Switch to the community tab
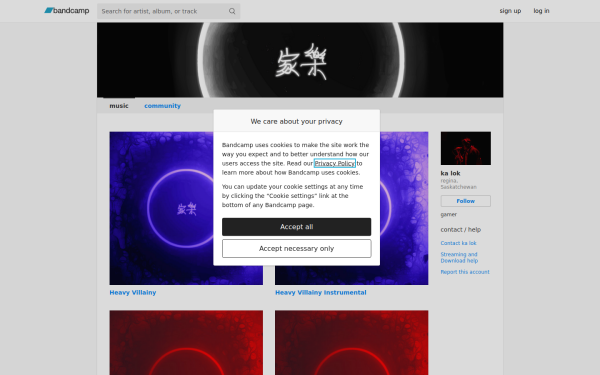Screen dimensions: 600x375 (x=162, y=106)
